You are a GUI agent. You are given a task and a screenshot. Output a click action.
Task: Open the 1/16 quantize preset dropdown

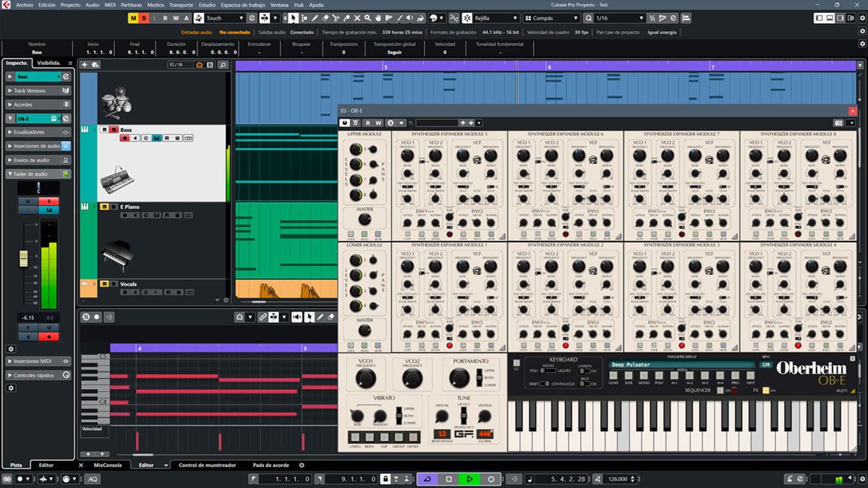click(x=619, y=18)
